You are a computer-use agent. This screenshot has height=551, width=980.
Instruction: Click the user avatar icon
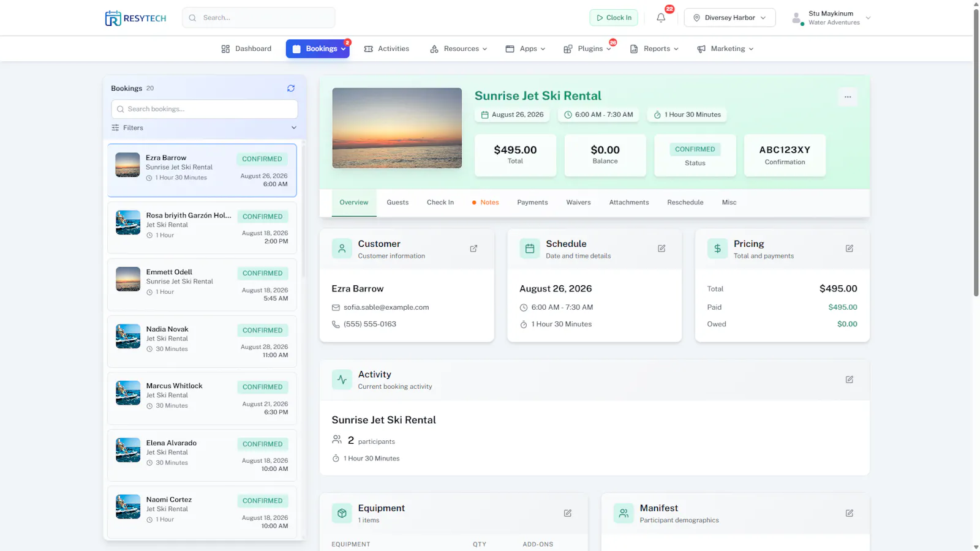[796, 18]
